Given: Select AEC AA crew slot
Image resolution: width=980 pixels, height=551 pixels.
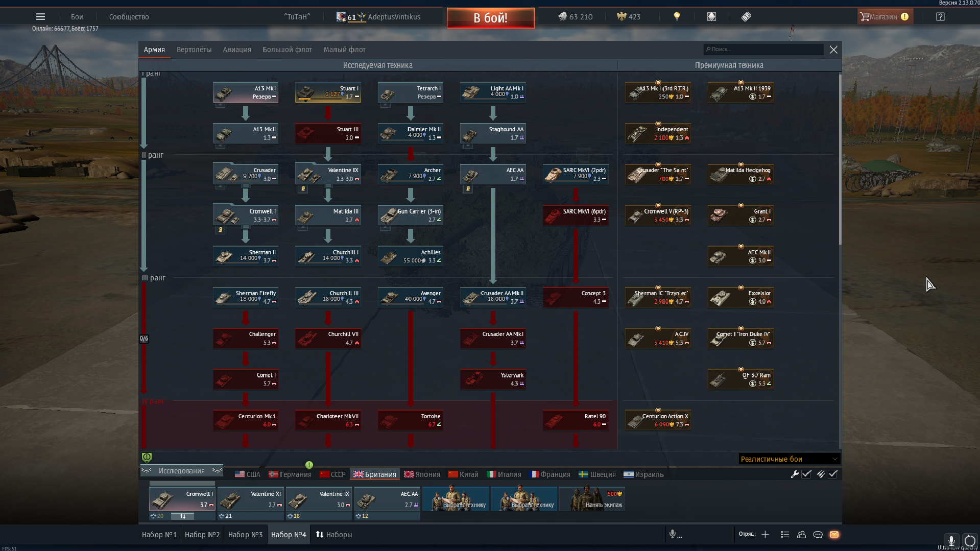Looking at the screenshot, I should pyautogui.click(x=387, y=499).
